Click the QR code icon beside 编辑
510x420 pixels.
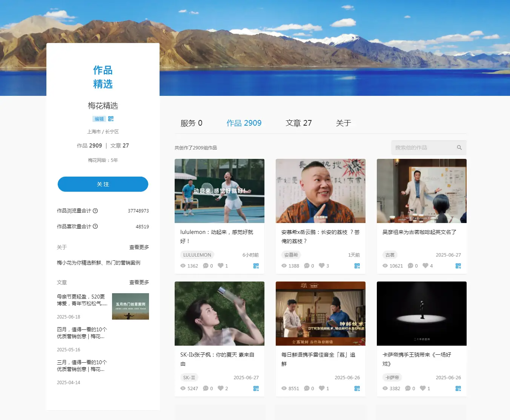point(111,119)
